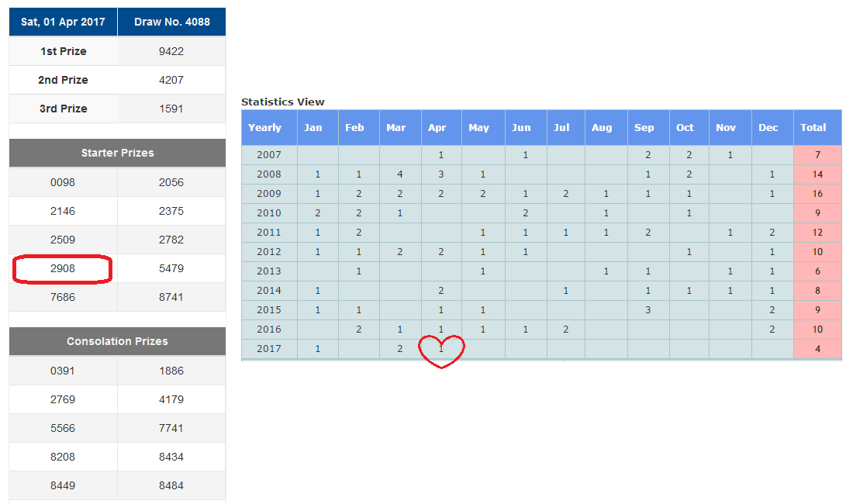This screenshot has height=504, width=846.
Task: Click the Draw No. 4088 header
Action: click(x=171, y=22)
